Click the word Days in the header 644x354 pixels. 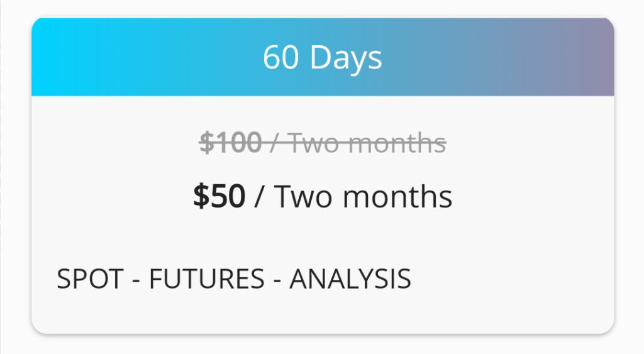coord(346,58)
